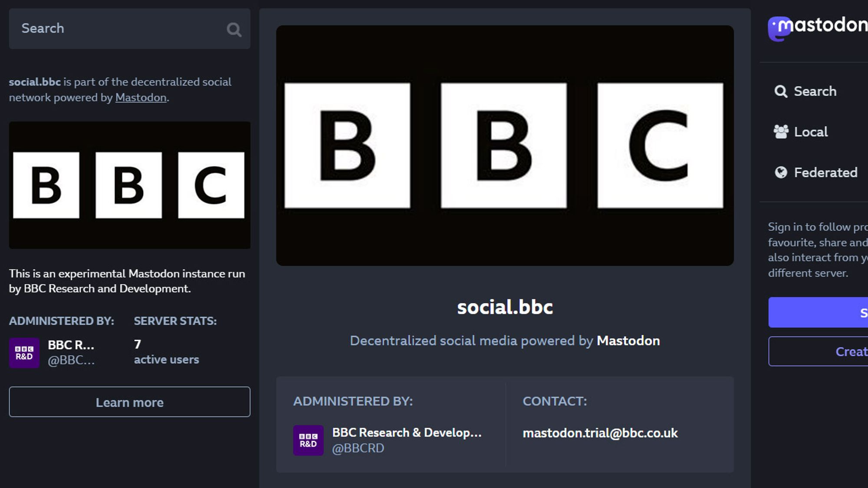868x488 pixels.
Task: Click the small BBC logo thumbnail in sidebar
Action: click(130, 185)
